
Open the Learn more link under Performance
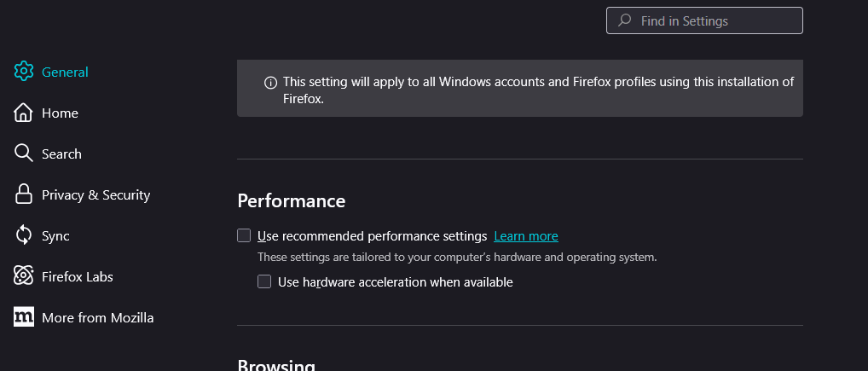(525, 236)
